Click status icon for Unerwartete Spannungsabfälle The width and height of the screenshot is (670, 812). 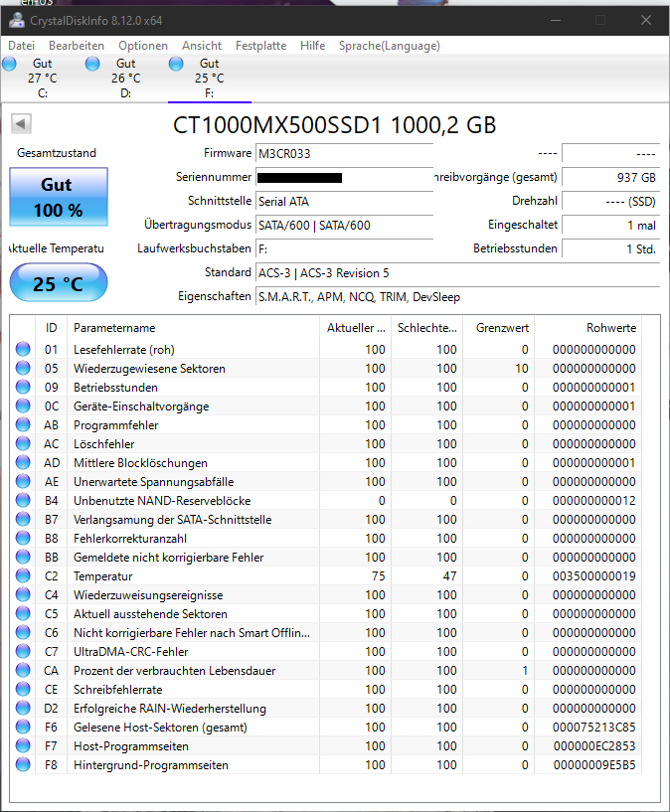tap(23, 482)
